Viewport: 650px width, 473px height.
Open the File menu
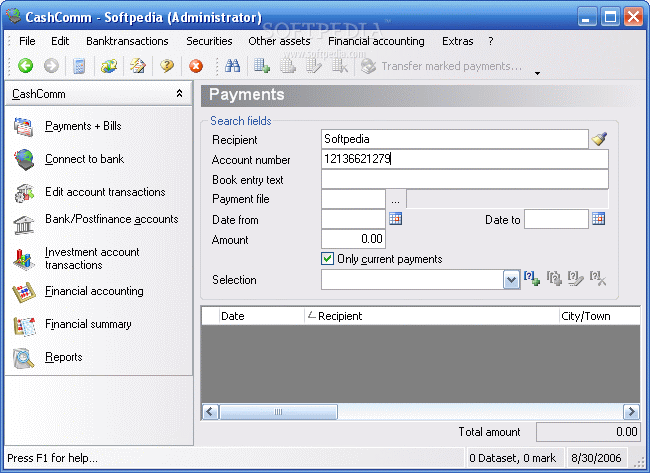click(27, 41)
